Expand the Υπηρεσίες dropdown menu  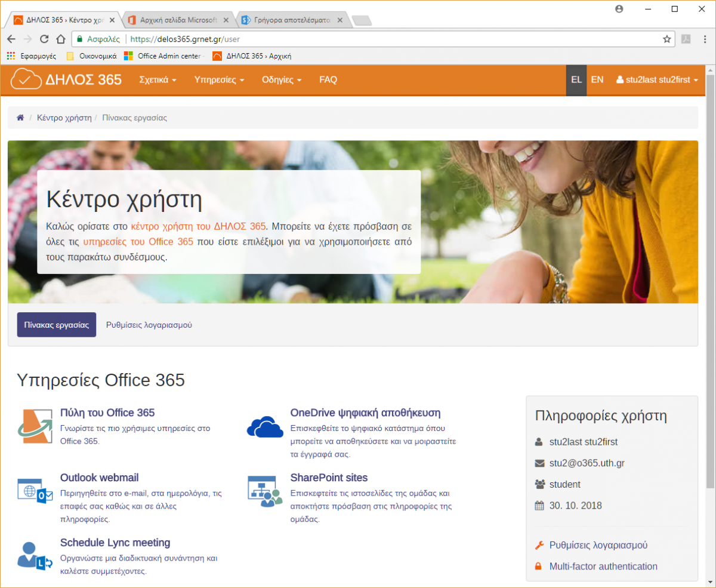220,79
